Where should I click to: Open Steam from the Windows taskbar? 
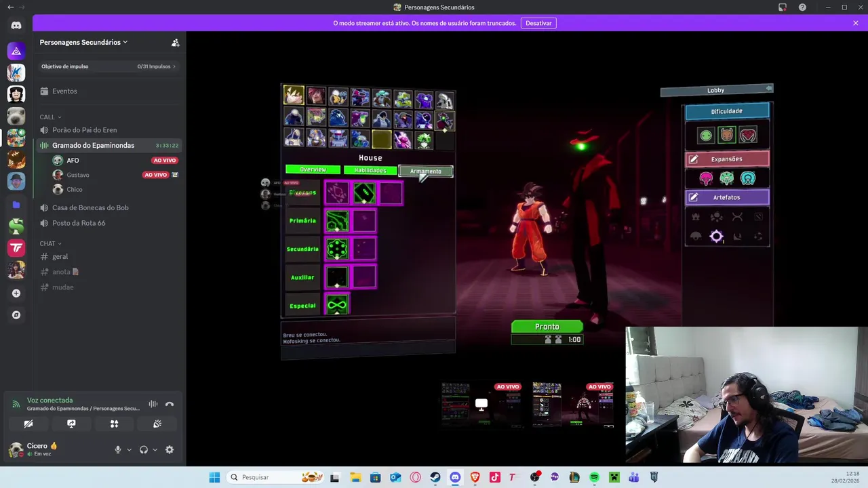coord(435,477)
